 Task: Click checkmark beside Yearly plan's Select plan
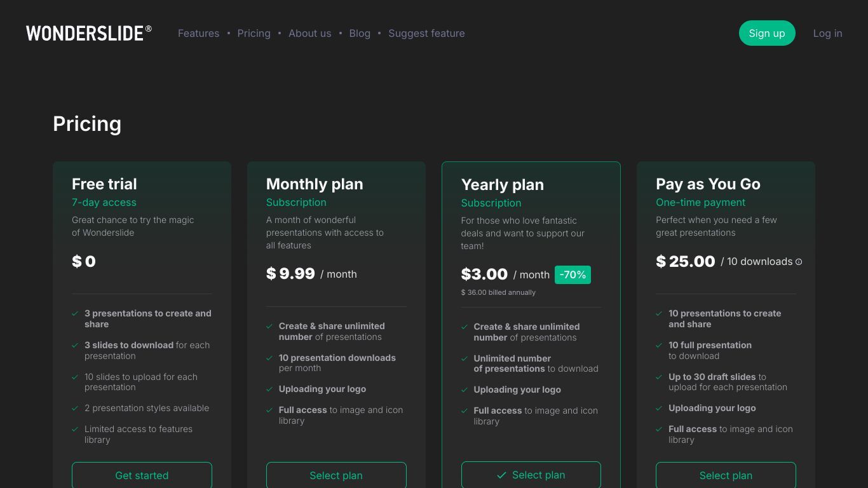point(501,475)
